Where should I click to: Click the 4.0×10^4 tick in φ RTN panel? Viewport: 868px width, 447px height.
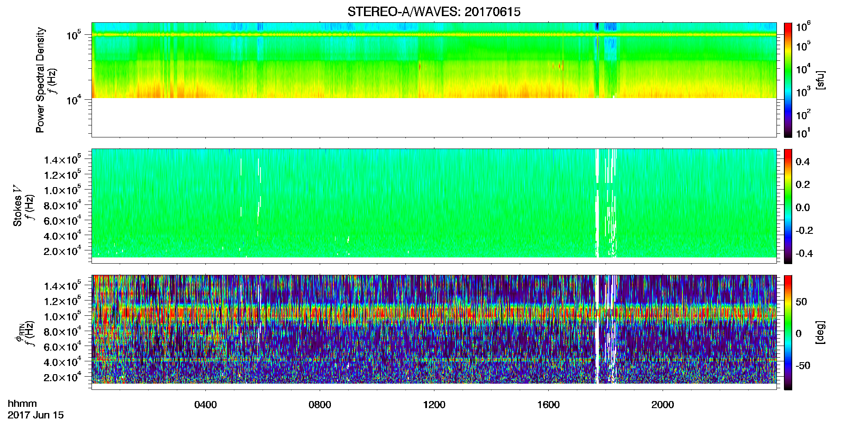click(x=63, y=362)
